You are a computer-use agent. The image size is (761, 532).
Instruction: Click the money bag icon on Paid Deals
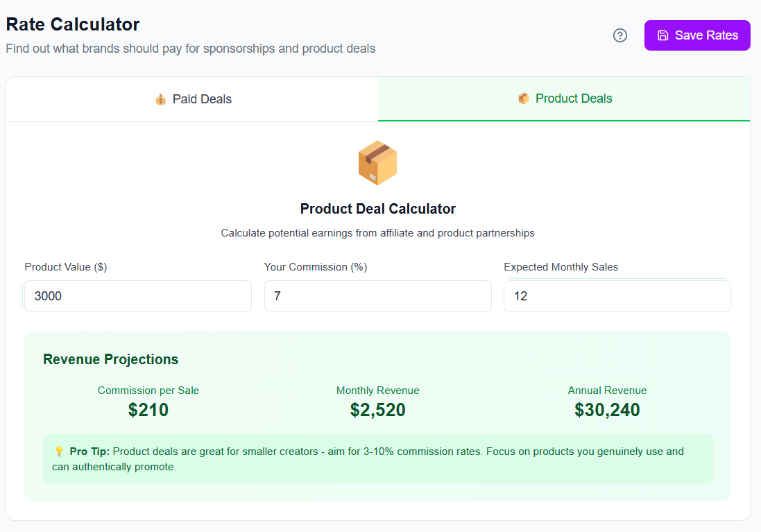pyautogui.click(x=161, y=99)
